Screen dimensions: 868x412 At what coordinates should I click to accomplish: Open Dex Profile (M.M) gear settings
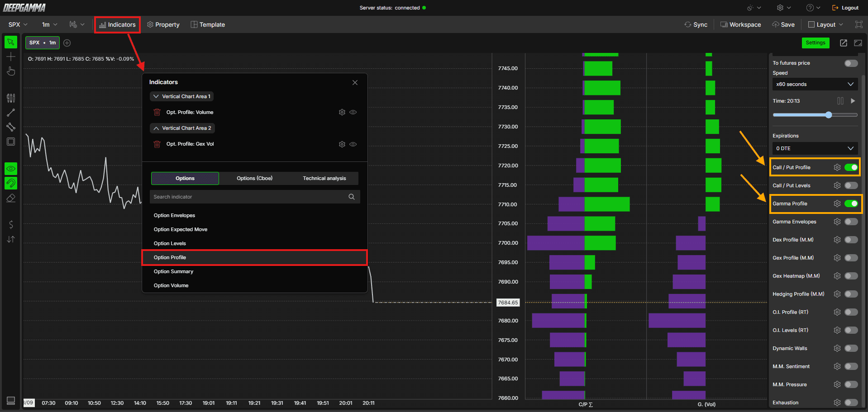(837, 240)
